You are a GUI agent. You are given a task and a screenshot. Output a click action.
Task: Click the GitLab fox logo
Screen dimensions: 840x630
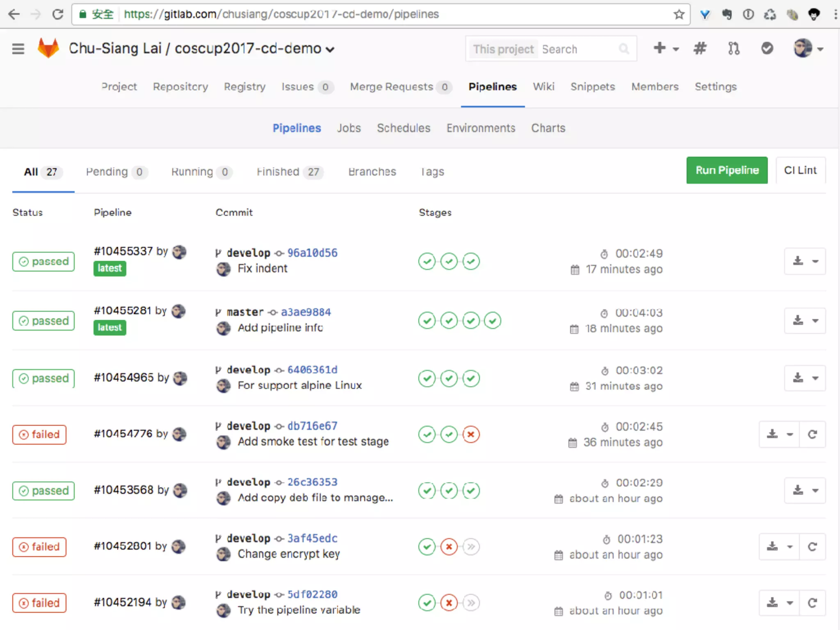coord(48,48)
